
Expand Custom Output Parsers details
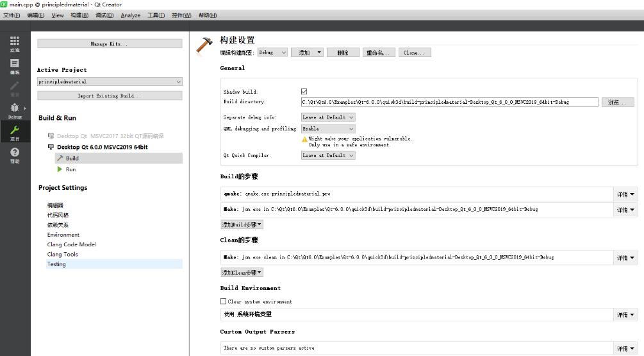(x=625, y=348)
